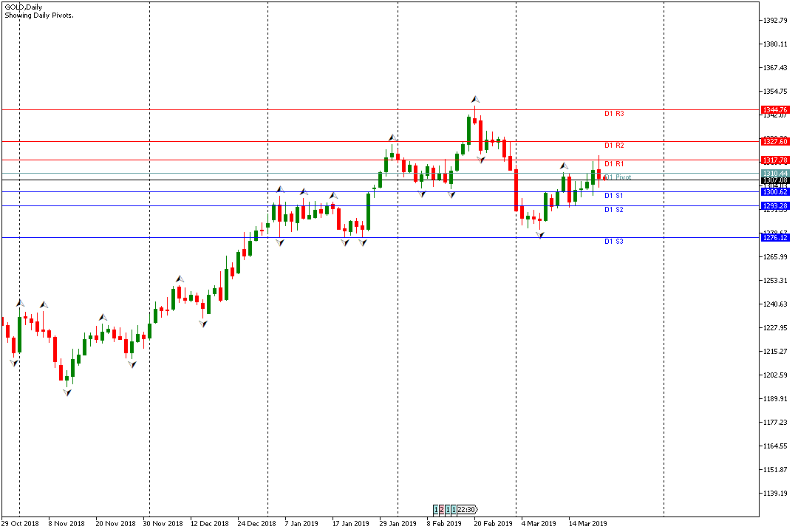Select the black 1307.08 current price tag
The width and height of the screenshot is (798, 532).
(x=775, y=180)
